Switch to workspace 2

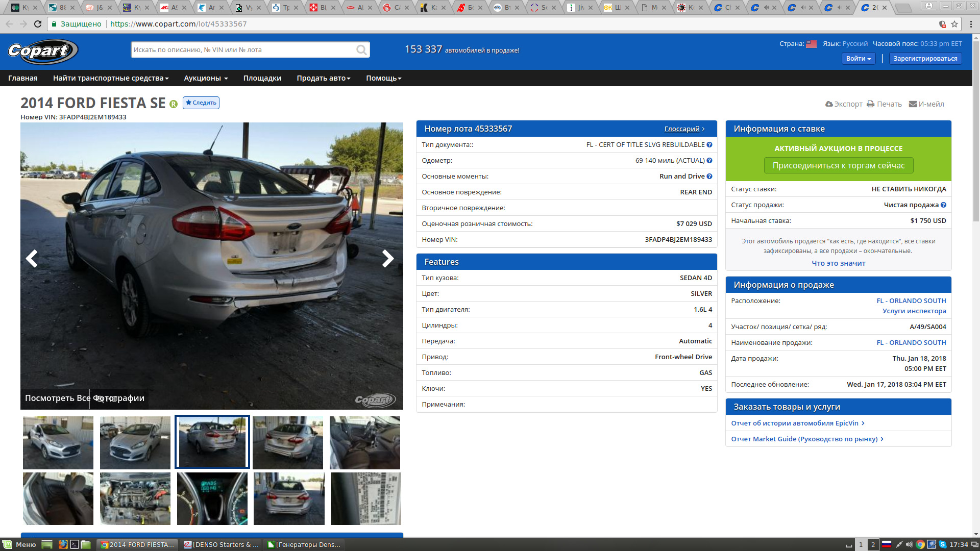coord(873,544)
